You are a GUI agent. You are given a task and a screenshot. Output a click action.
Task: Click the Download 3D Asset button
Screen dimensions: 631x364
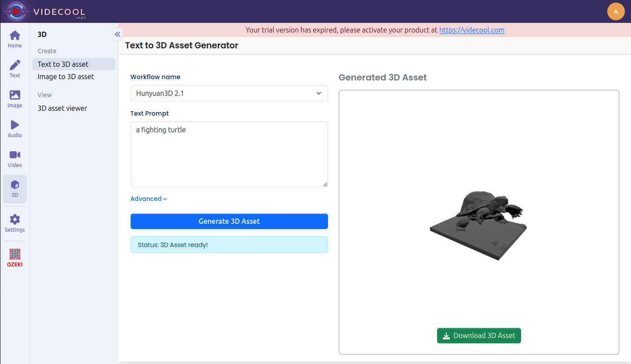(x=479, y=335)
